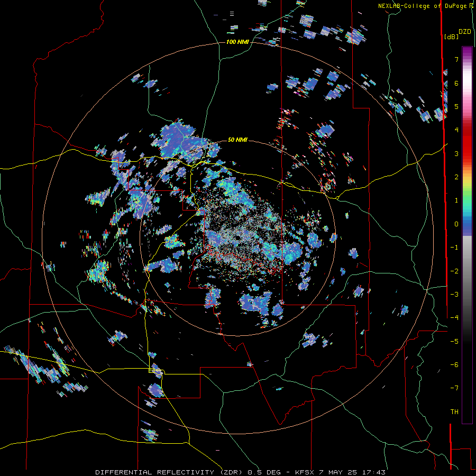Screen dimensions: 476x476
Task: Click the -4 value on the color scale
Action: [454, 318]
